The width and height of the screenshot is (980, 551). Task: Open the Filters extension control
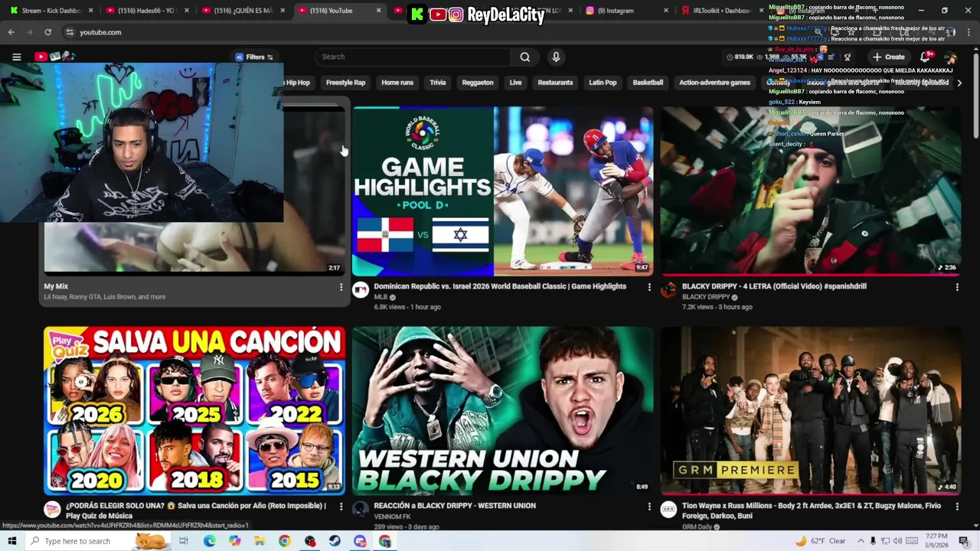pos(254,57)
